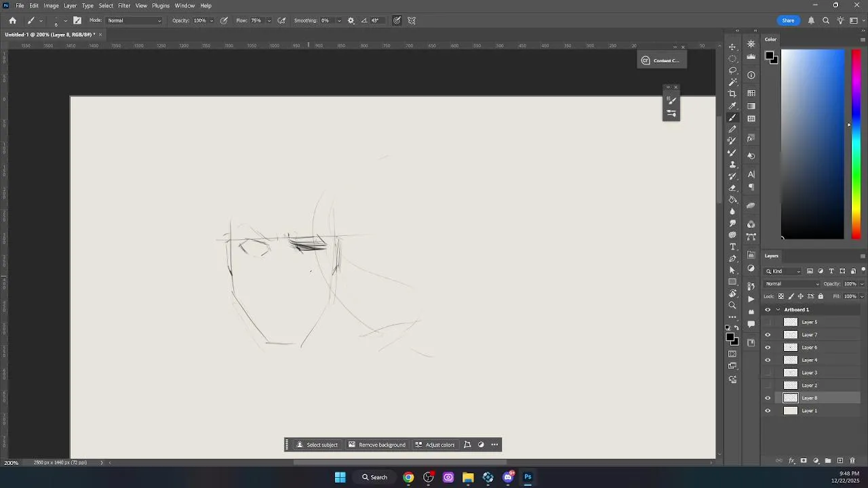Image resolution: width=868 pixels, height=488 pixels.
Task: Select the Layer 5 thumbnail
Action: coord(791,322)
